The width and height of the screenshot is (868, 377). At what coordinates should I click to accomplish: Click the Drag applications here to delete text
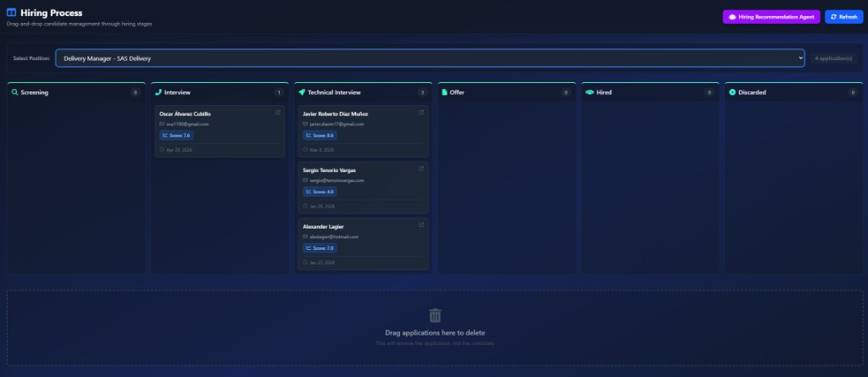click(x=435, y=333)
